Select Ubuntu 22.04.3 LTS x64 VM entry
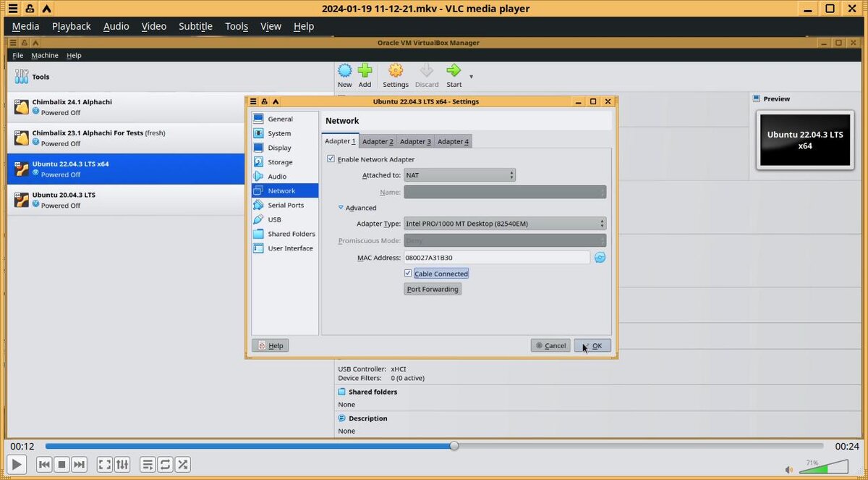The image size is (868, 480). (126, 169)
